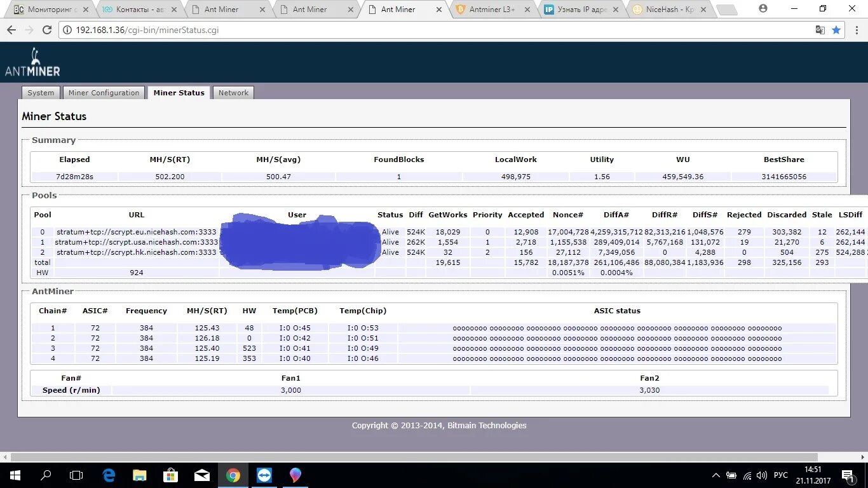Open the Action Center notifications icon
Image resolution: width=868 pixels, height=488 pixels.
click(x=847, y=475)
